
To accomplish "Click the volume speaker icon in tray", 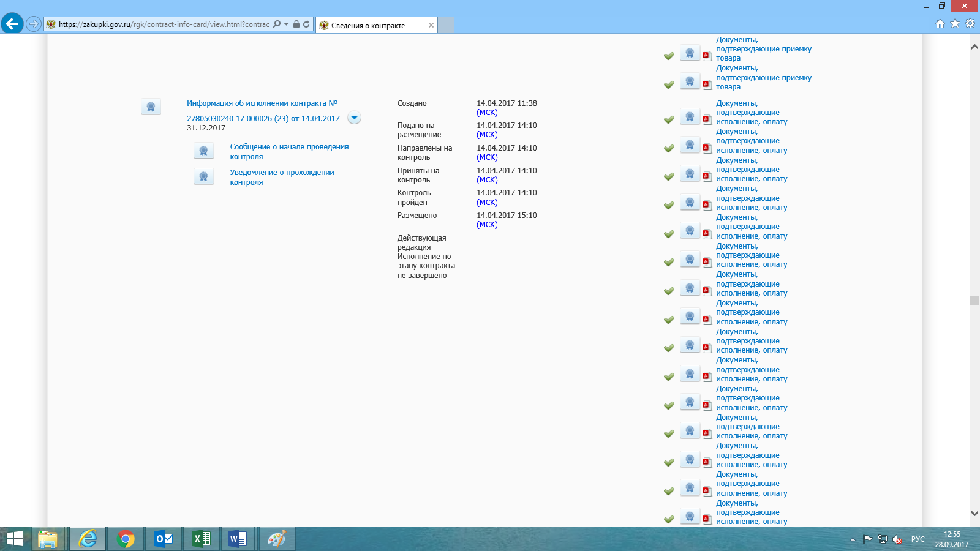I will 897,539.
